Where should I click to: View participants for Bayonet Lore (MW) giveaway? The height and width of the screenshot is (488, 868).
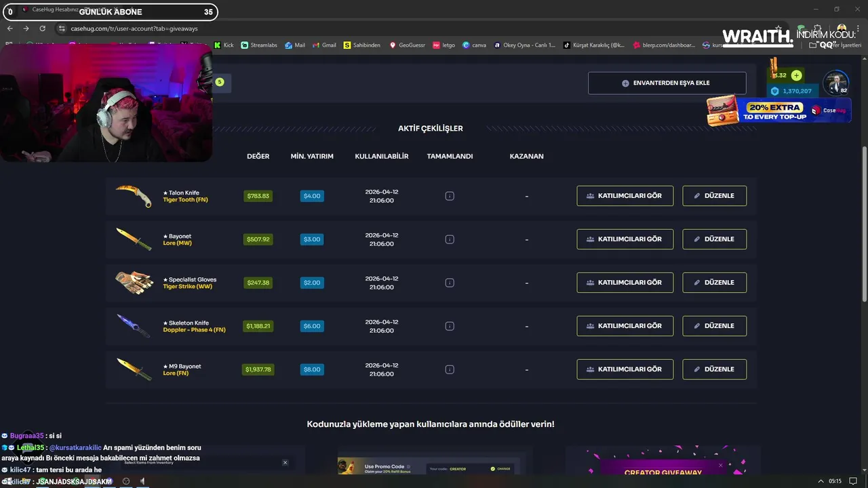tap(625, 239)
